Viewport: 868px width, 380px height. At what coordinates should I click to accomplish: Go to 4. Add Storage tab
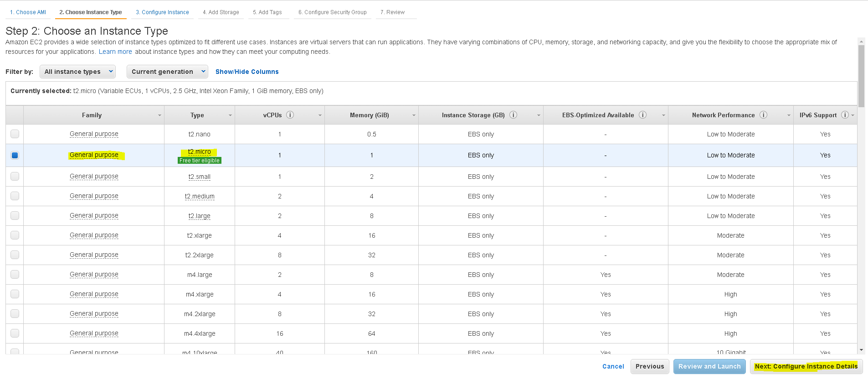(x=221, y=12)
